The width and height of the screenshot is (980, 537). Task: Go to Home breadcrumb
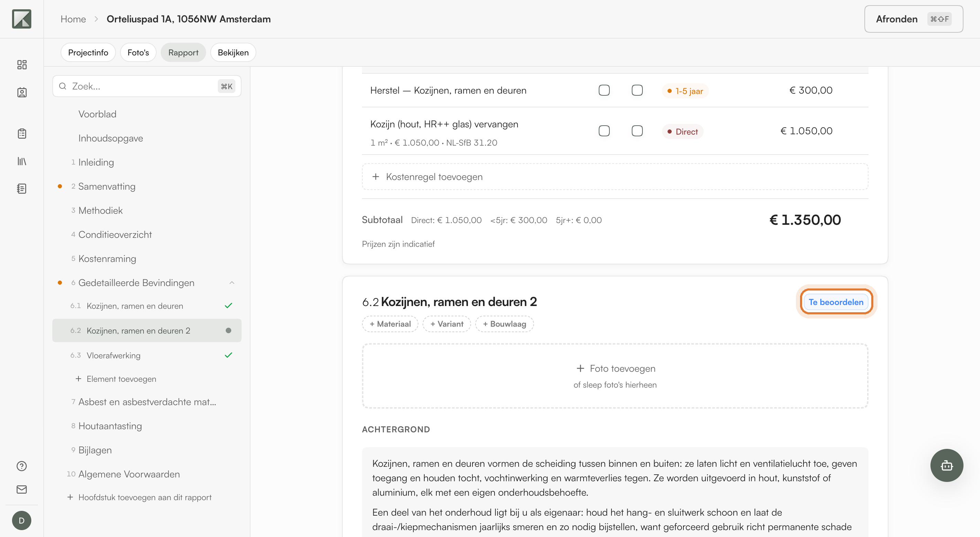click(x=73, y=19)
